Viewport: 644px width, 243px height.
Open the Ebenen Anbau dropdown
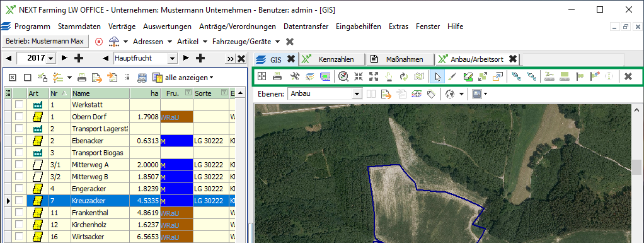pos(357,94)
